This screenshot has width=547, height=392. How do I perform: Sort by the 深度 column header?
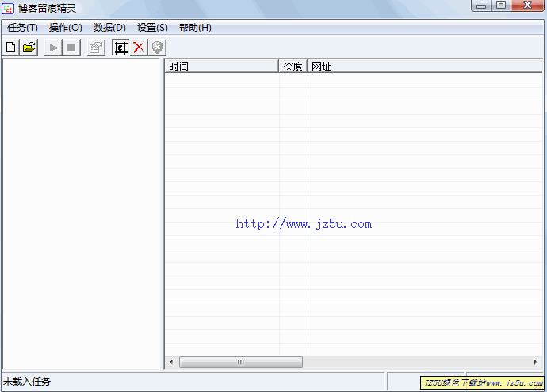[x=293, y=67]
